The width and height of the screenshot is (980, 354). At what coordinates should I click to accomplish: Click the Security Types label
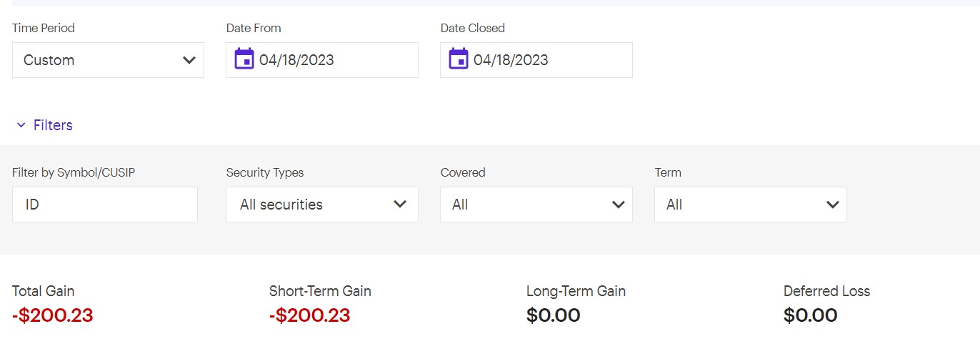pyautogui.click(x=265, y=172)
